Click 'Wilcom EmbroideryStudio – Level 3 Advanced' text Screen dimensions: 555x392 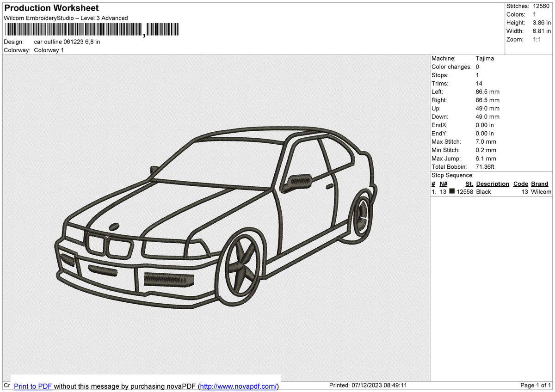pos(66,18)
